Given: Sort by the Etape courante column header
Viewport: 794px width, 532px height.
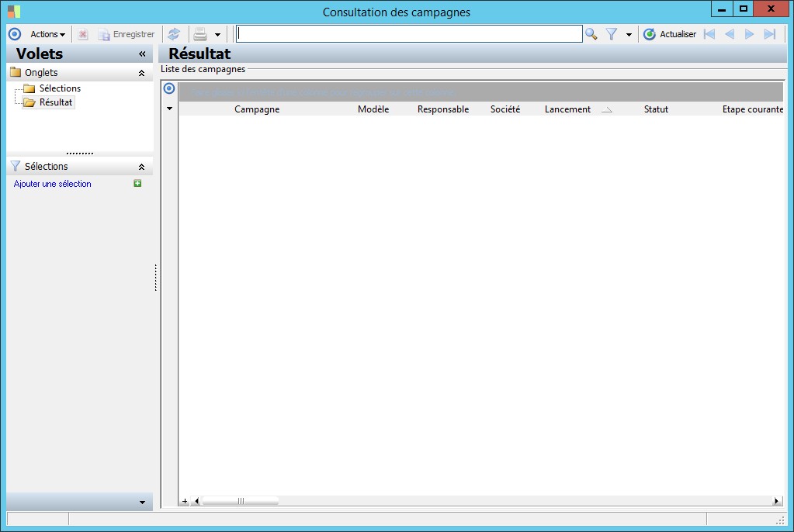Looking at the screenshot, I should (753, 109).
